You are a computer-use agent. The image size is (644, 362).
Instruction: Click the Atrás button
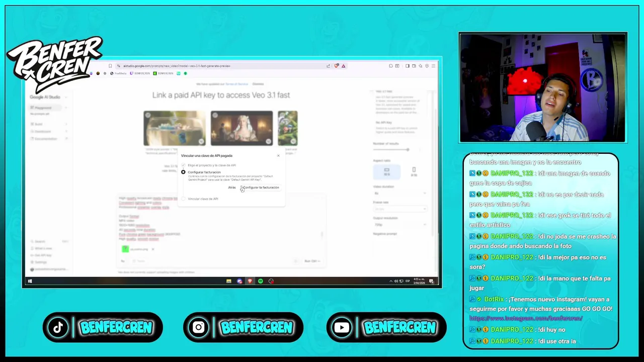click(x=232, y=188)
